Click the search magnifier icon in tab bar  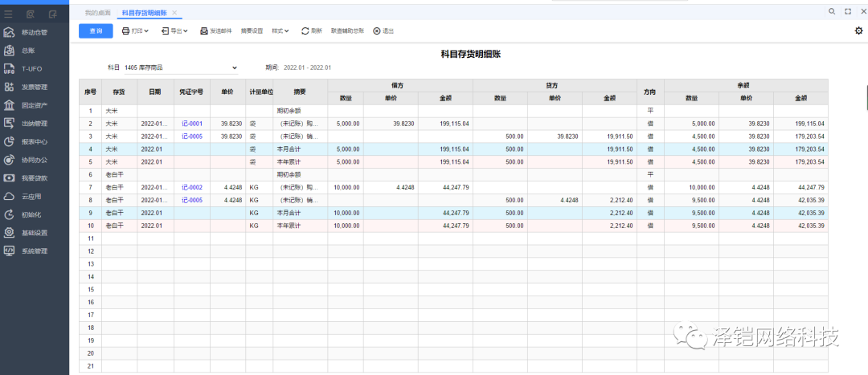pos(832,12)
